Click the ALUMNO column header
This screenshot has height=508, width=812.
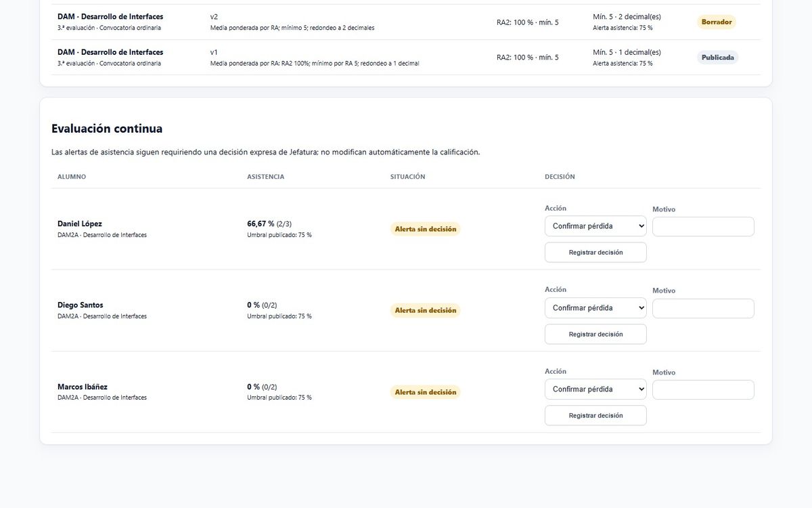click(72, 177)
